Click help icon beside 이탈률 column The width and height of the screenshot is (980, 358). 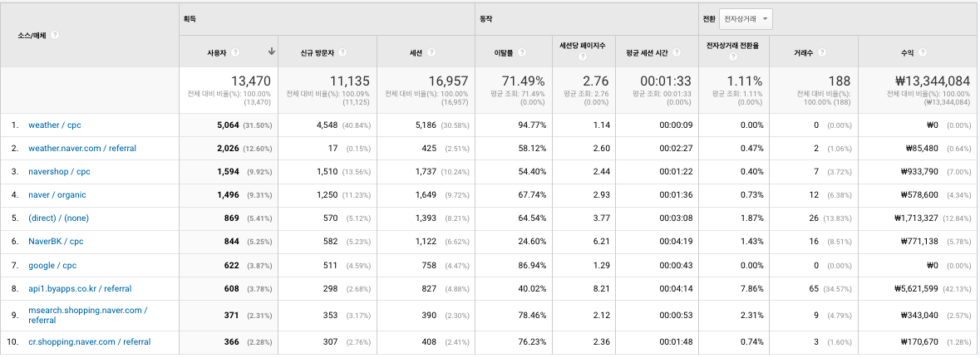click(x=521, y=52)
